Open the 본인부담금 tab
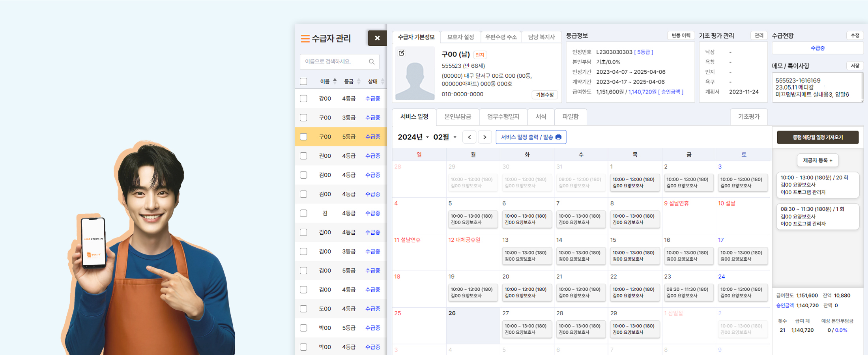The height and width of the screenshot is (355, 868). [458, 117]
